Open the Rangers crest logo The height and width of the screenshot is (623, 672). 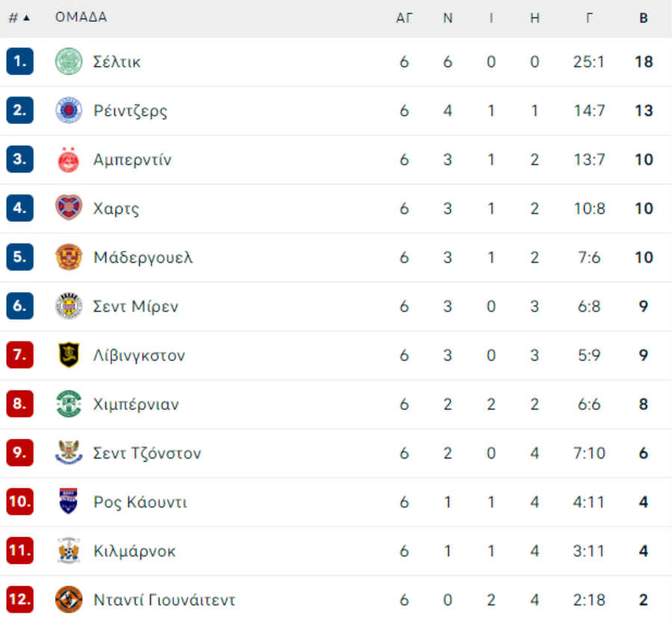click(69, 111)
